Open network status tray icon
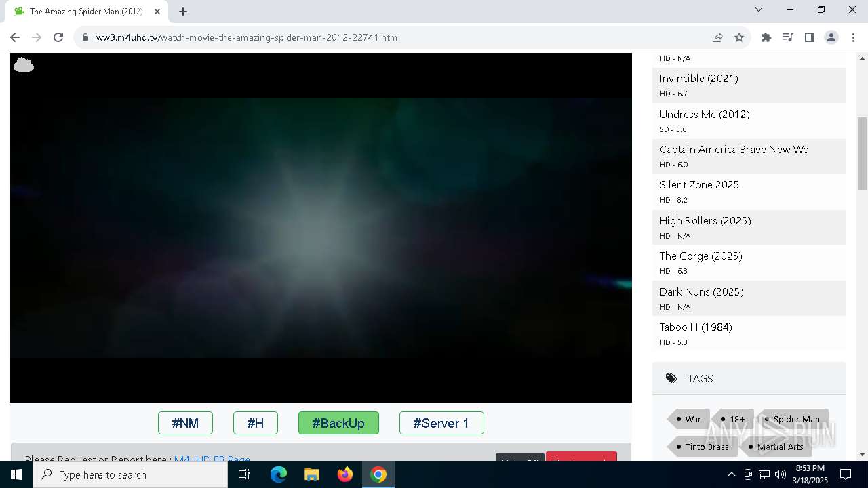The width and height of the screenshot is (868, 488). [764, 474]
